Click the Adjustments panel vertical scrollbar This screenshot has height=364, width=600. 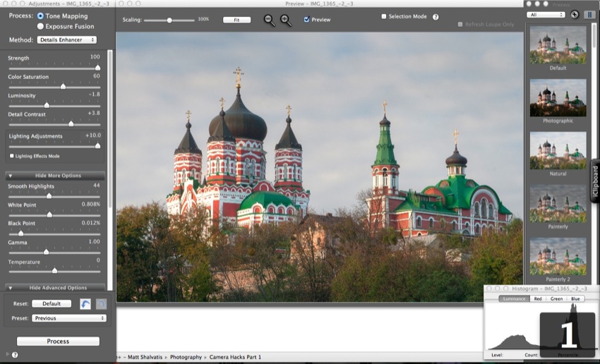tap(110, 130)
